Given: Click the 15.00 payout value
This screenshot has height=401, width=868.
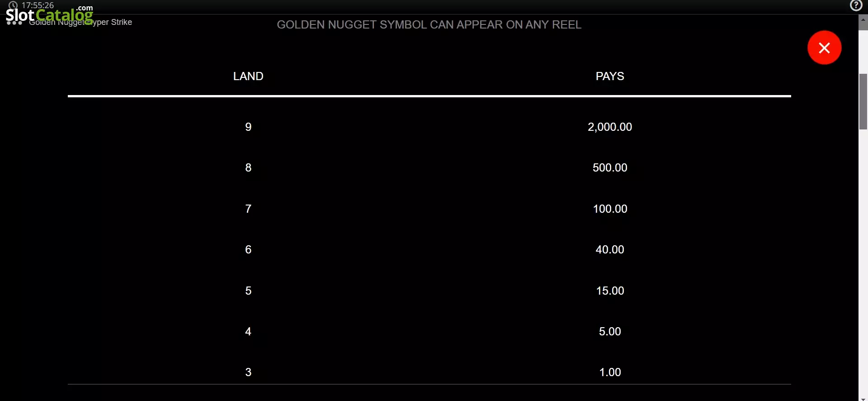Looking at the screenshot, I should [610, 291].
